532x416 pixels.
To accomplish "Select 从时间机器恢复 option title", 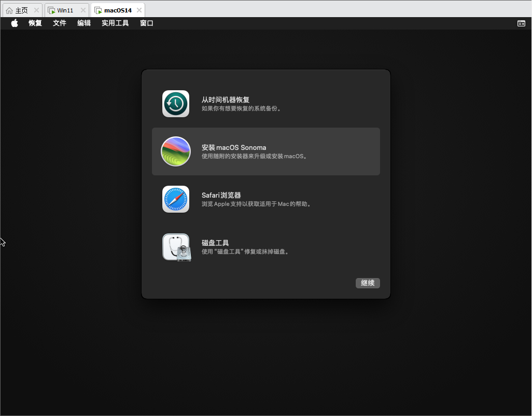I will (226, 100).
